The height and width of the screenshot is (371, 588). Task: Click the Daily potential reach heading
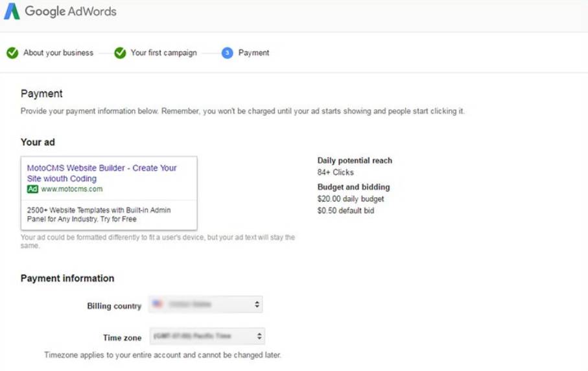[x=355, y=161]
